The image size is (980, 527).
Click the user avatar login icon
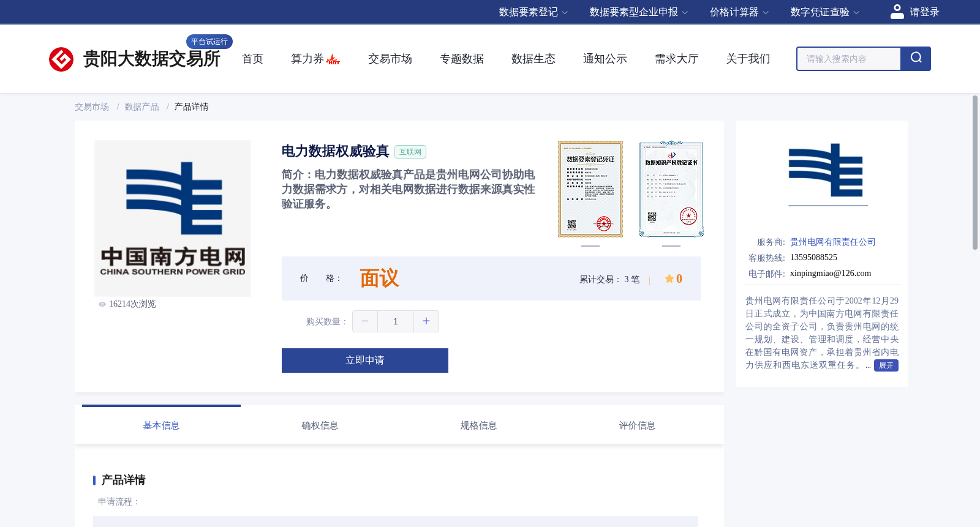897,12
